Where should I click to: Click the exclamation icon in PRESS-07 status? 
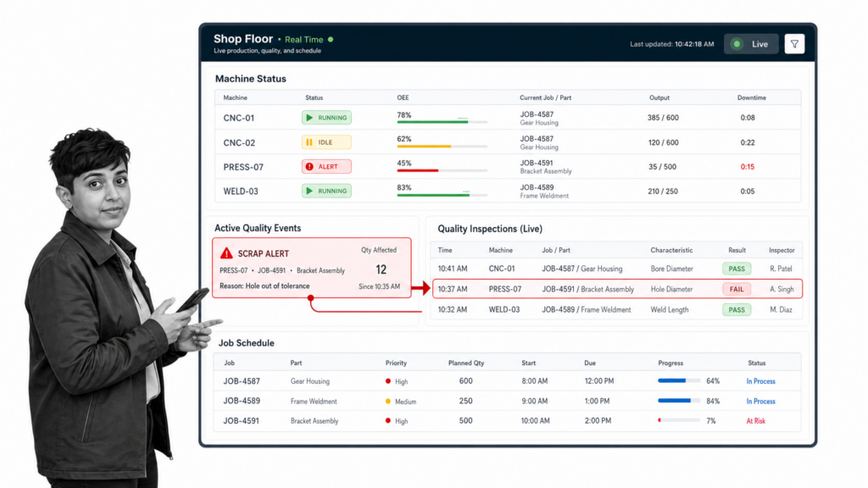click(309, 167)
